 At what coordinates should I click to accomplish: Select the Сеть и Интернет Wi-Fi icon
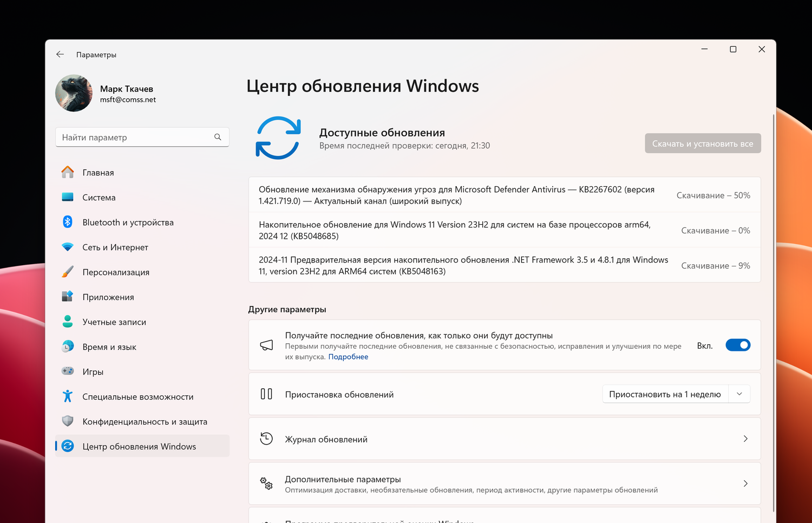(68, 247)
